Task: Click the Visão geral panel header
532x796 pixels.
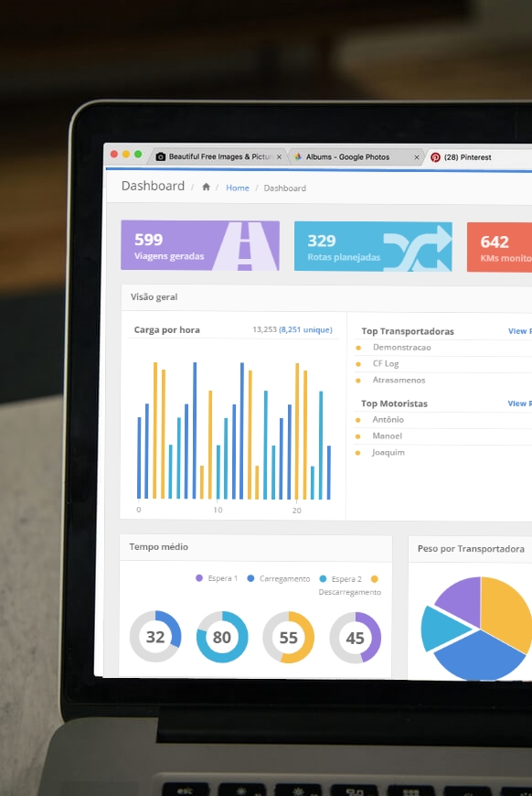Action: pos(326,297)
